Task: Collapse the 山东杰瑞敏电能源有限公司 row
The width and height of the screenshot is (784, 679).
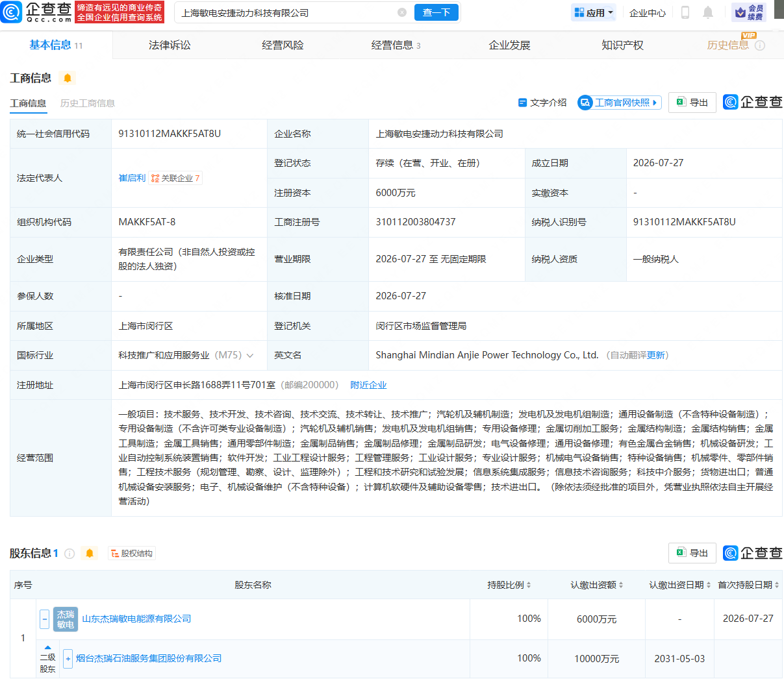Action: pos(44,619)
